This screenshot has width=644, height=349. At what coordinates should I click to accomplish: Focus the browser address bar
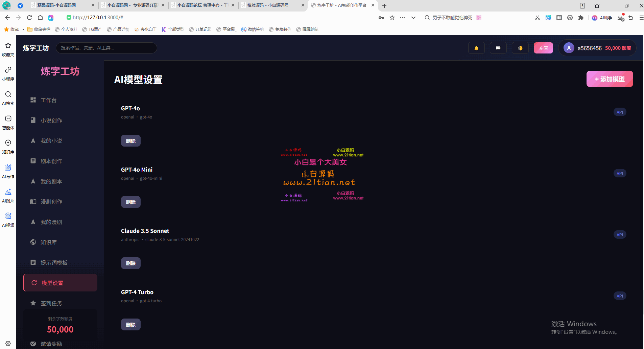point(220,18)
